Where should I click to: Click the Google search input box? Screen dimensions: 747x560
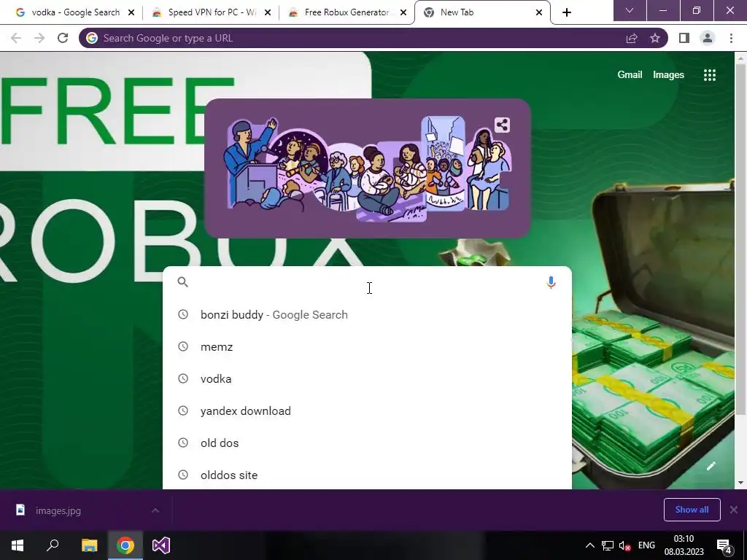[367, 282]
